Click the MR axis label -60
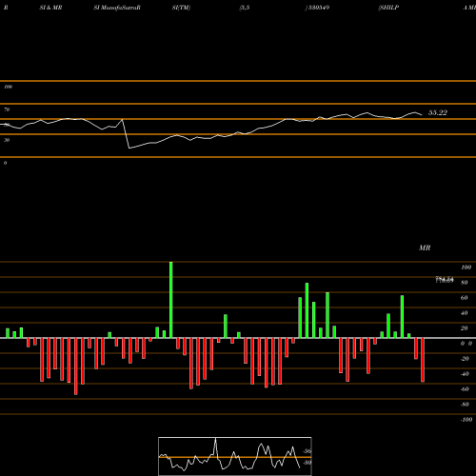The width and height of the screenshot is (476, 476). coord(465,389)
